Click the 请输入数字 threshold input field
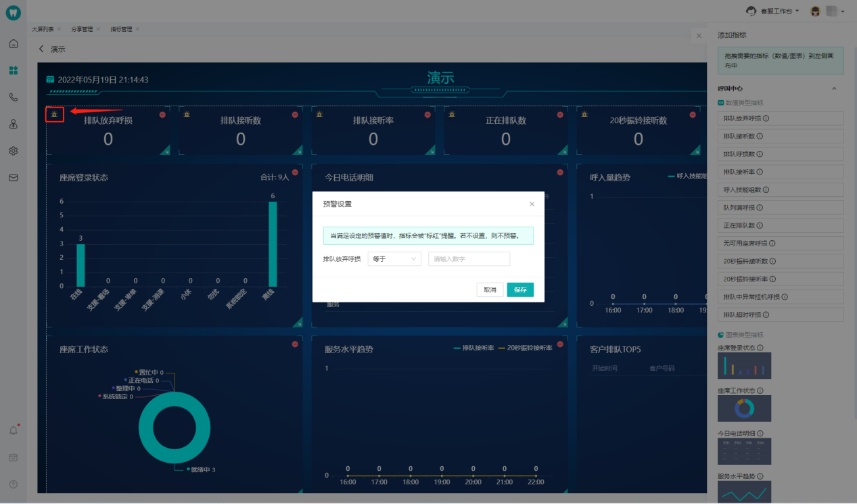 (x=469, y=259)
